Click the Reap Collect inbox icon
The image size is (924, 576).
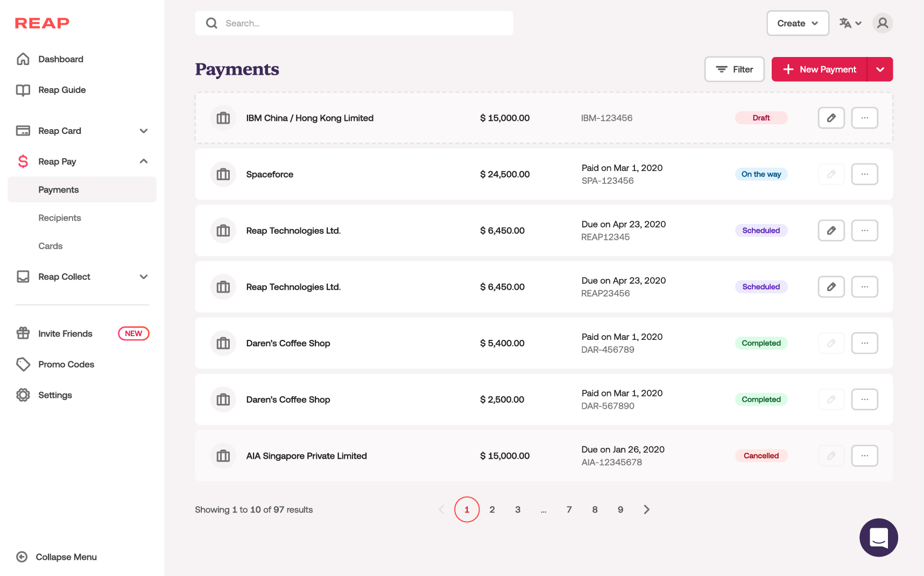click(23, 276)
